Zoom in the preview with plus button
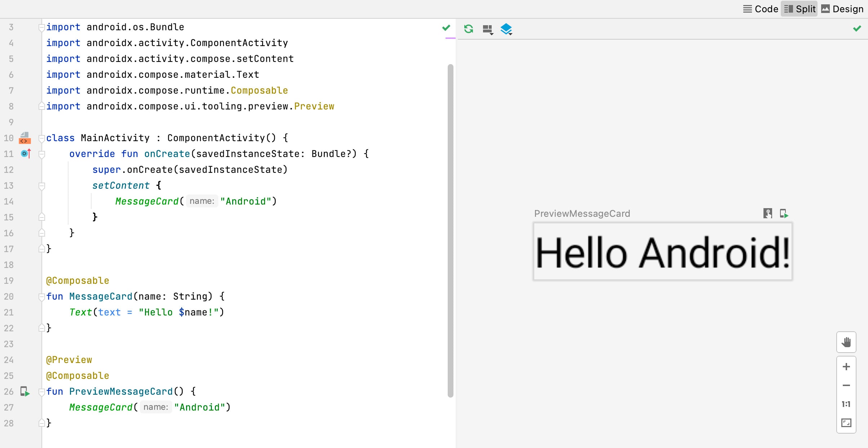The width and height of the screenshot is (868, 448). point(846,367)
